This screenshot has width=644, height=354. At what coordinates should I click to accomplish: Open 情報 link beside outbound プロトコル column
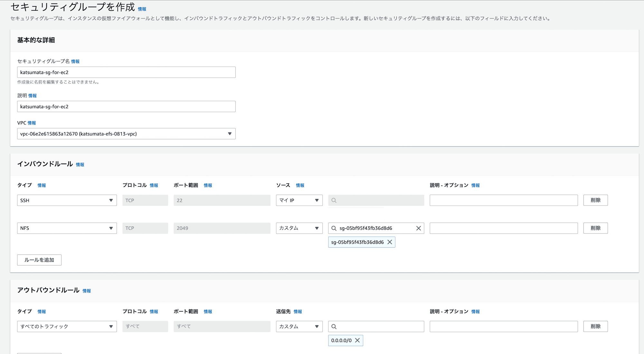[x=154, y=312]
